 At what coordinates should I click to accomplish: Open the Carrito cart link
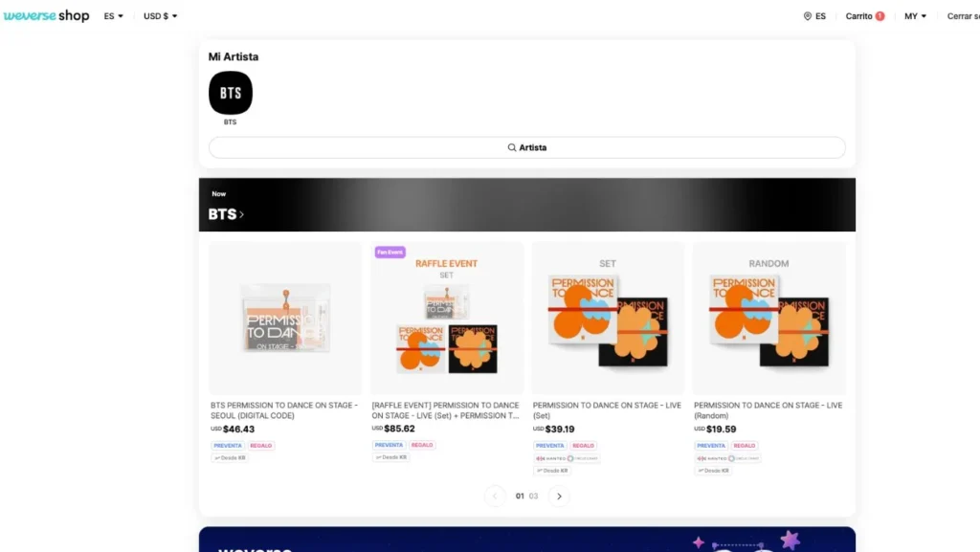tap(858, 16)
